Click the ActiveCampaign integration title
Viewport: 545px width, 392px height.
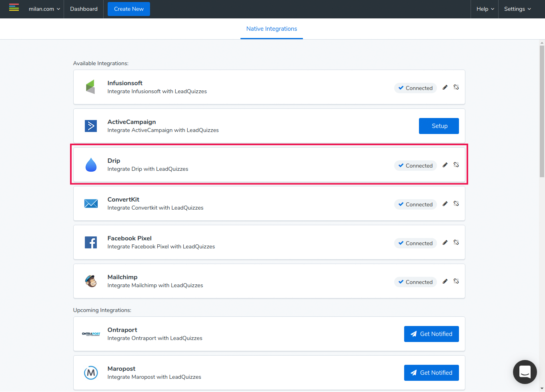click(x=132, y=122)
